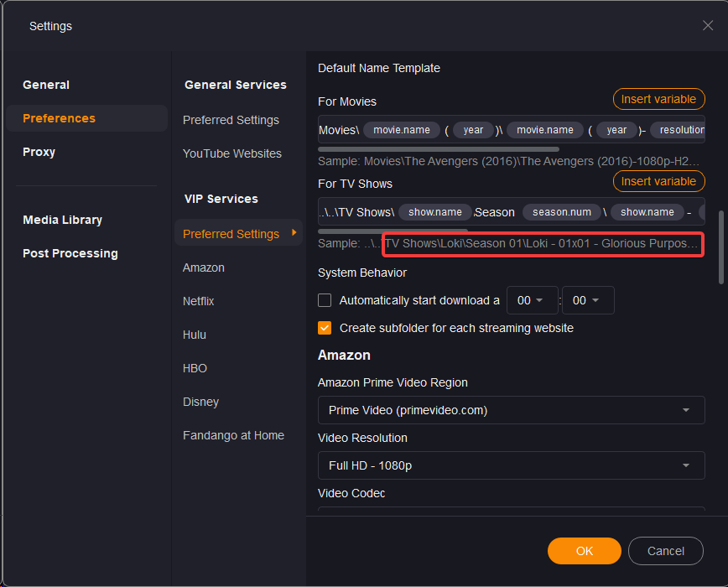
Task: Click the arrow beside VIP Preferred Settings
Action: coord(294,233)
